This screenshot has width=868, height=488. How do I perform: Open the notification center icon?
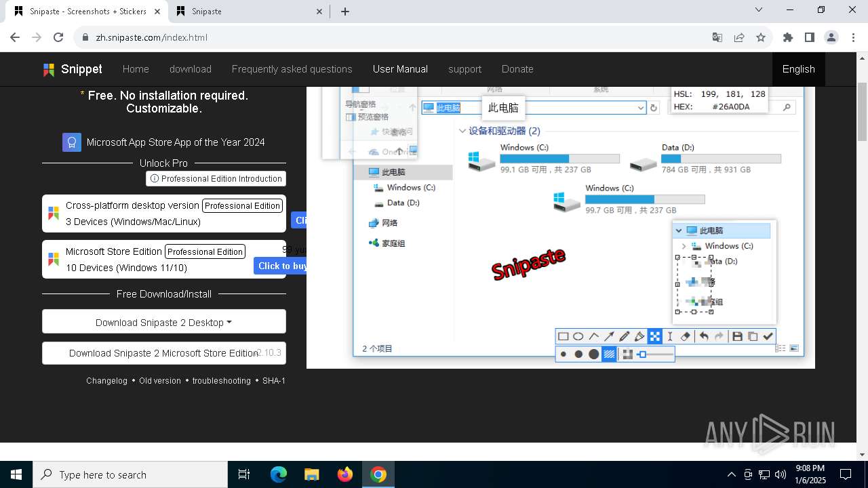846,474
